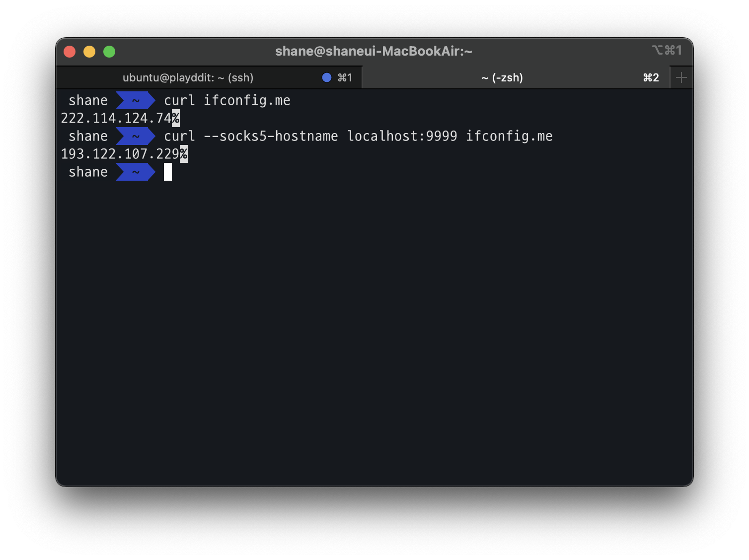The height and width of the screenshot is (560, 749).
Task: Click the blue activity dot on ssh tab
Action: [327, 77]
